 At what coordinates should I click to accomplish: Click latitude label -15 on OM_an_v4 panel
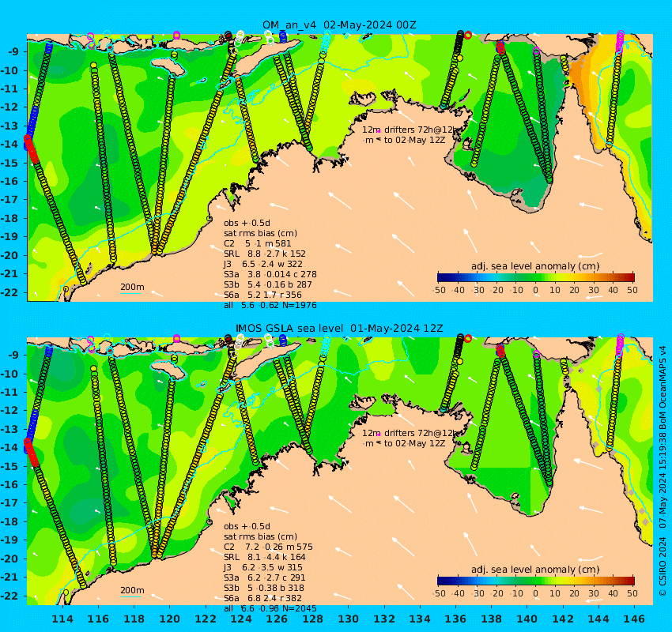9,163
